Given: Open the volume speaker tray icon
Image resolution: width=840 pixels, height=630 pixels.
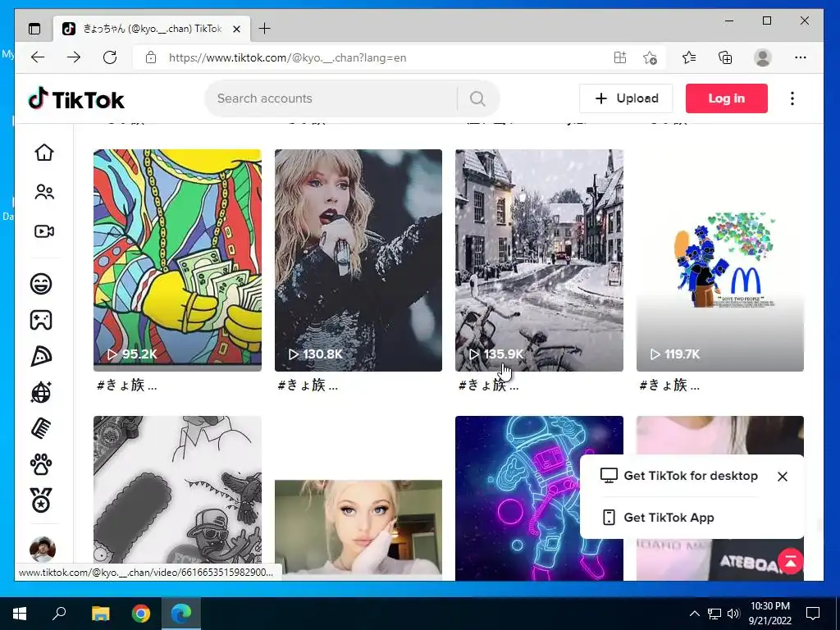Looking at the screenshot, I should (x=733, y=614).
